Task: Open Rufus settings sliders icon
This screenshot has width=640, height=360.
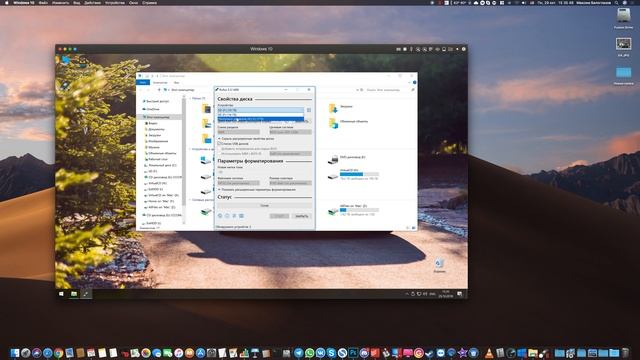Action: [x=234, y=216]
